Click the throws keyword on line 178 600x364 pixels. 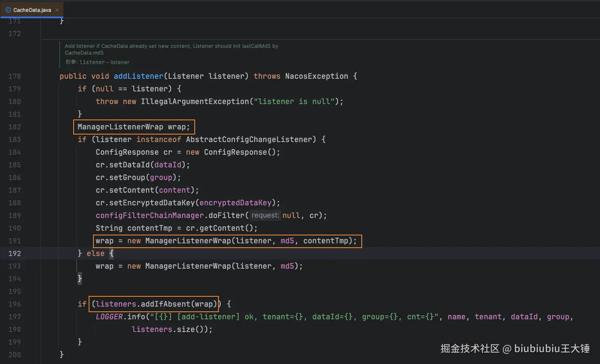click(x=267, y=76)
